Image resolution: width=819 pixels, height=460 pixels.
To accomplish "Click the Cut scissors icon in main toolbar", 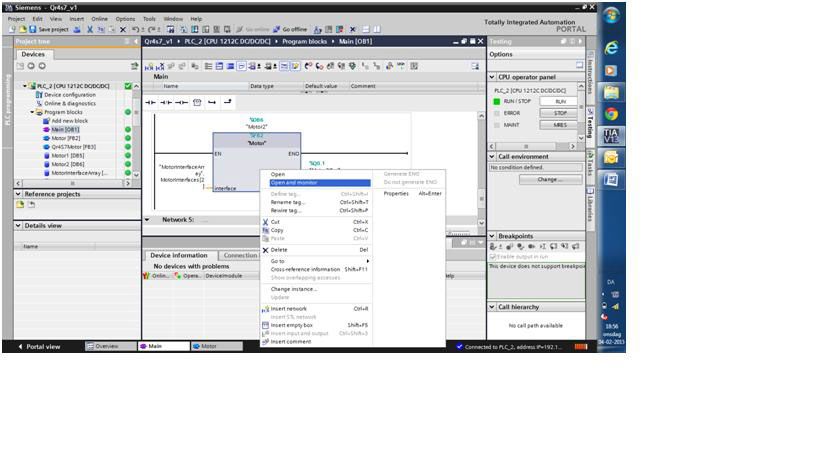I will [x=90, y=29].
